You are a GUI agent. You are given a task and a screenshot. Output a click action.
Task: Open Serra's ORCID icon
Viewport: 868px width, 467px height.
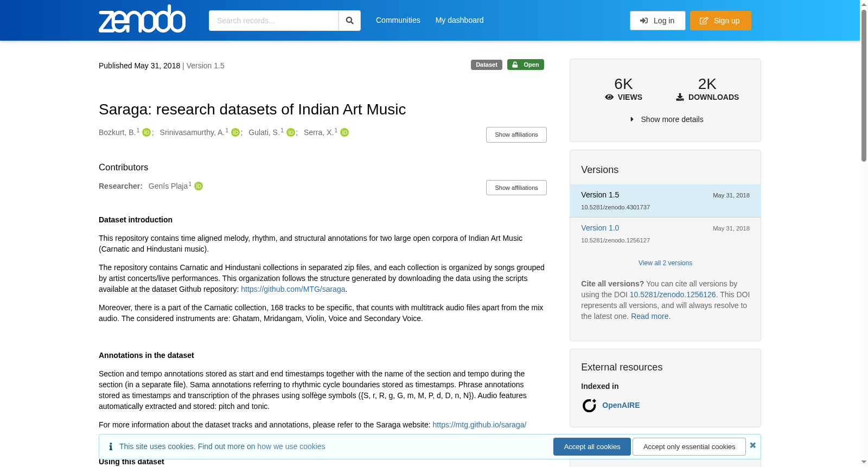(x=344, y=132)
